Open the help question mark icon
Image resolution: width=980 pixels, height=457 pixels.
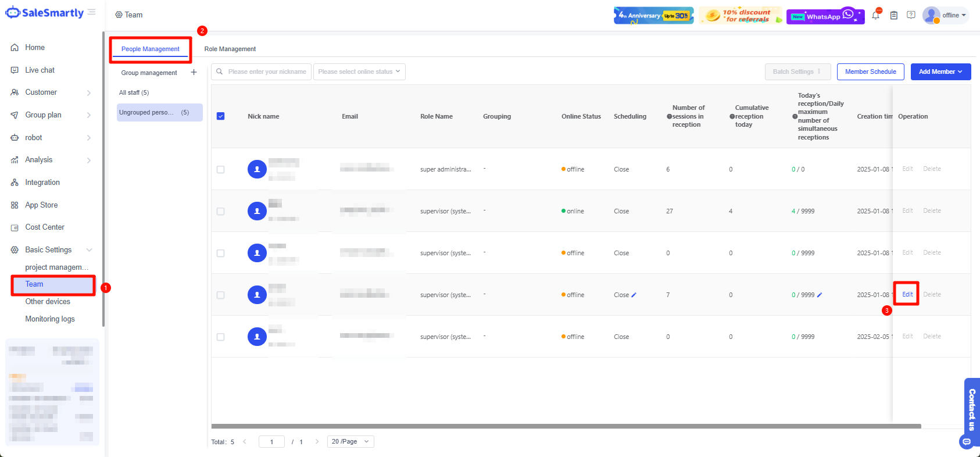911,15
